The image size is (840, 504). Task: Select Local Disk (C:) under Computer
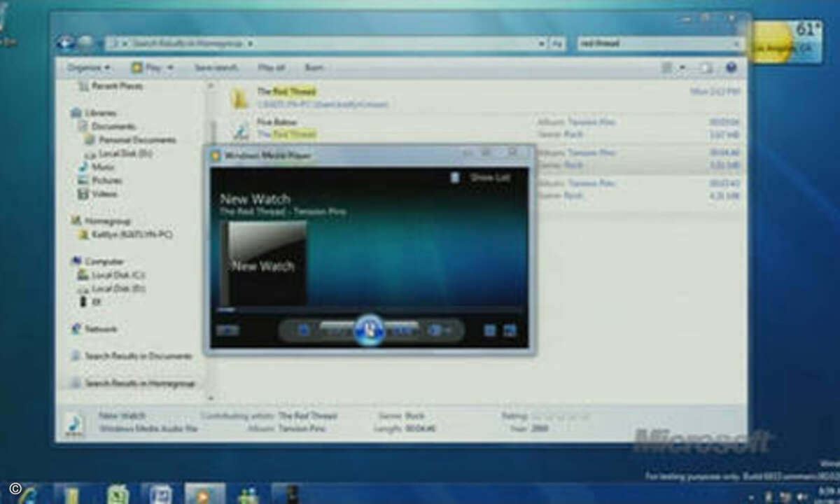click(x=112, y=275)
